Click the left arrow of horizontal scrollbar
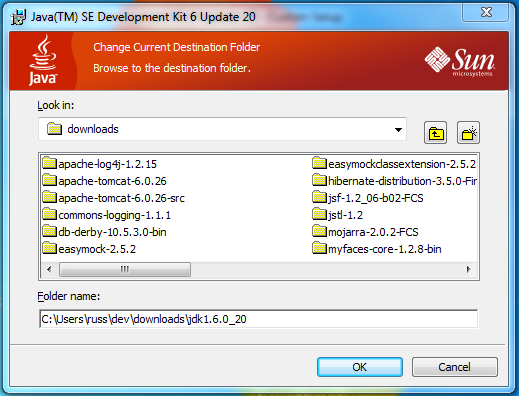The width and height of the screenshot is (519, 396). click(x=49, y=269)
